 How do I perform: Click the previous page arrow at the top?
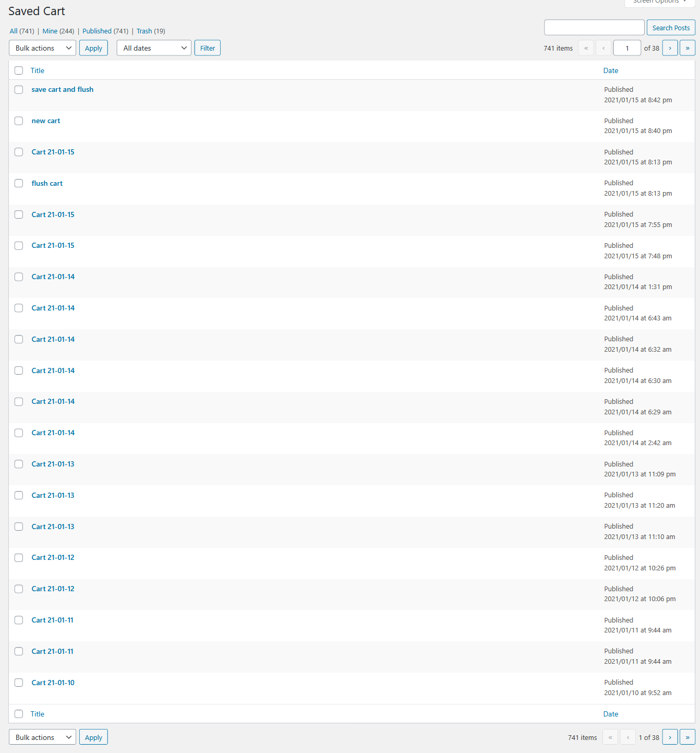pyautogui.click(x=604, y=47)
